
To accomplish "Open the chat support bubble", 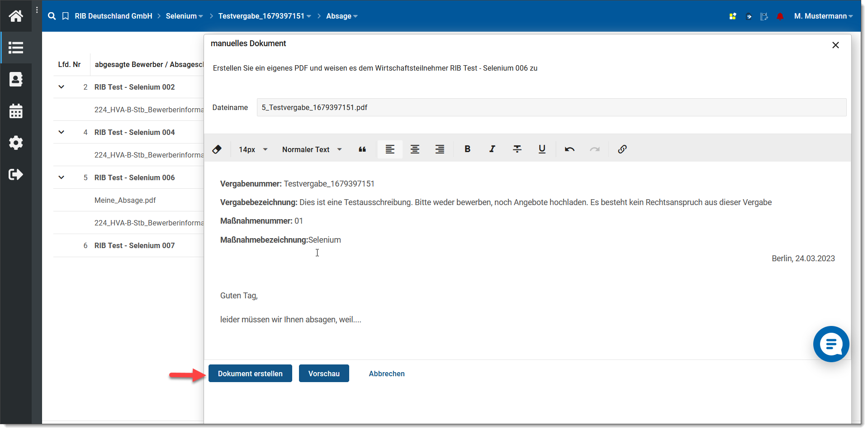I will coord(831,344).
